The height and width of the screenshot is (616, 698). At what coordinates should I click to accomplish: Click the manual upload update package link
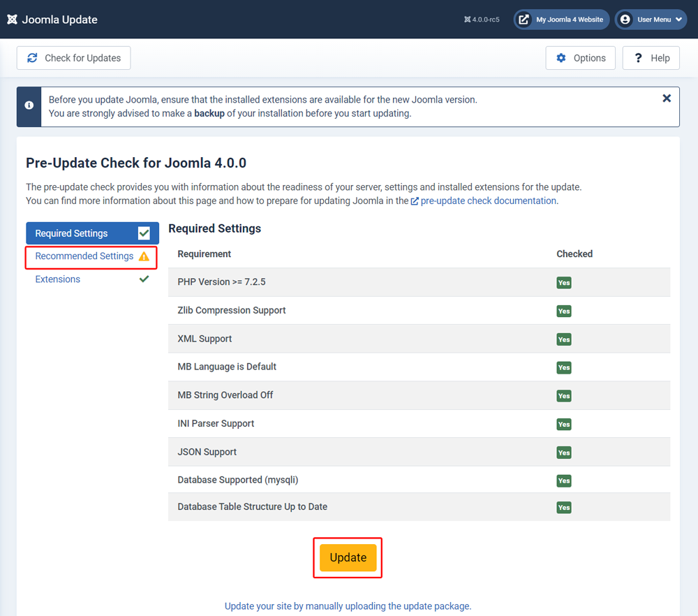tap(348, 606)
